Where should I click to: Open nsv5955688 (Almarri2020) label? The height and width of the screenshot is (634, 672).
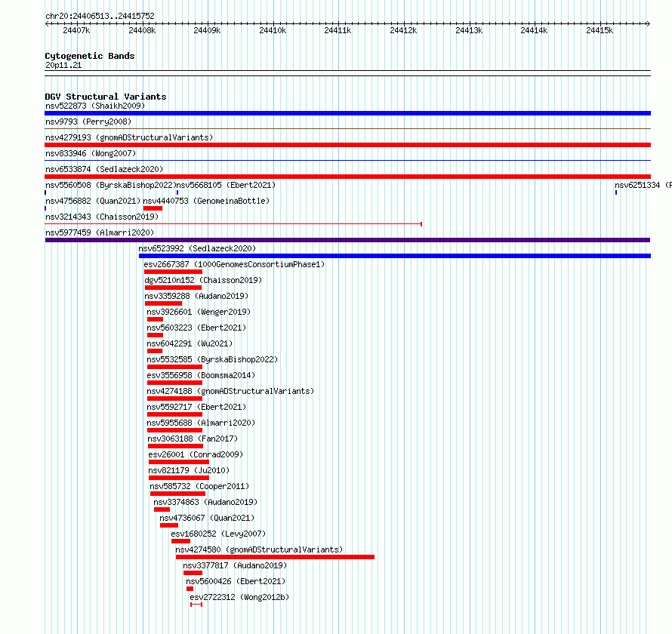point(201,423)
